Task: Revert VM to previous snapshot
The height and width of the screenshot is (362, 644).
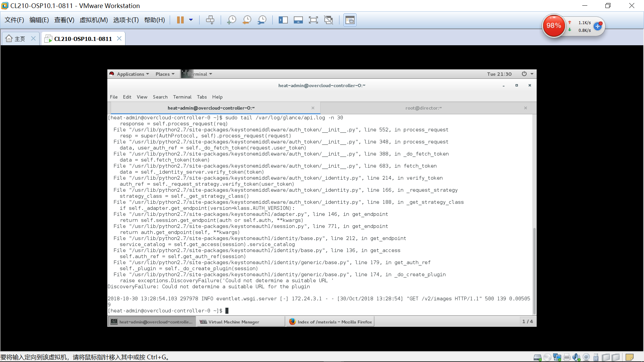Action: click(247, 20)
